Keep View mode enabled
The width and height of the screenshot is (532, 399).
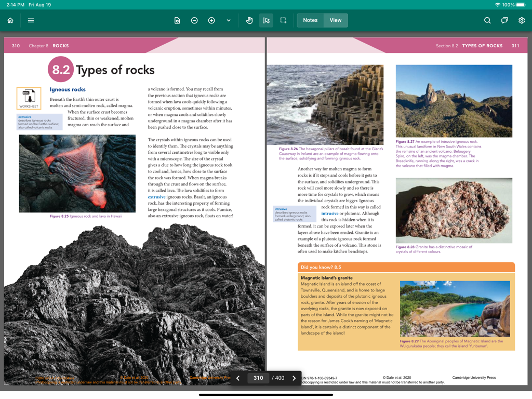tap(335, 20)
